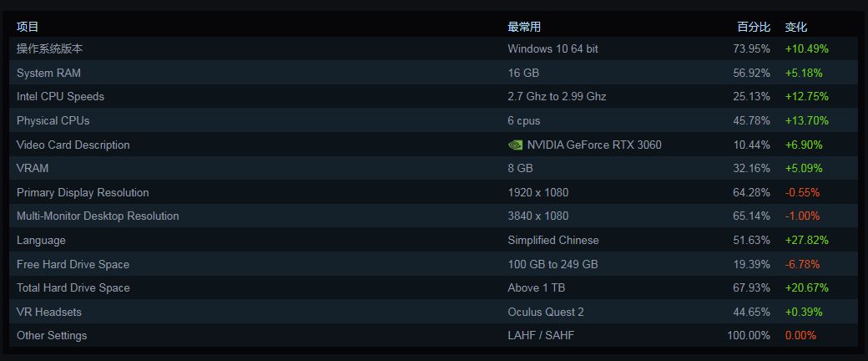
Task: Click the NVIDIA logo icon
Action: [x=515, y=145]
